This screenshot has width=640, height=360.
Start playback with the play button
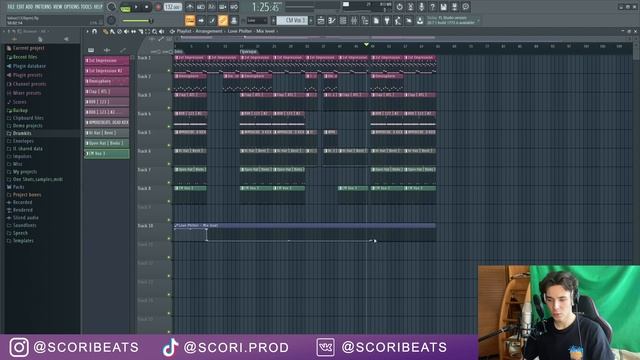click(136, 7)
